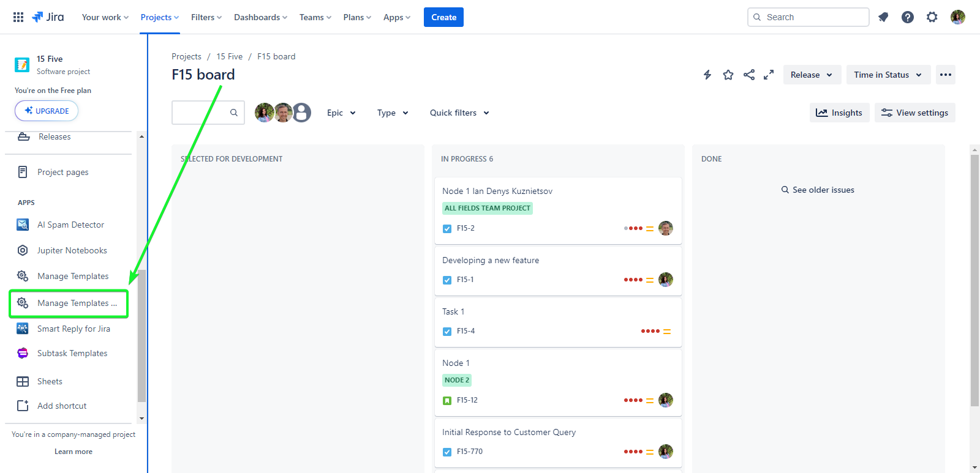Click the automation lightning bolt icon
Image resolution: width=980 pixels, height=473 pixels.
707,75
